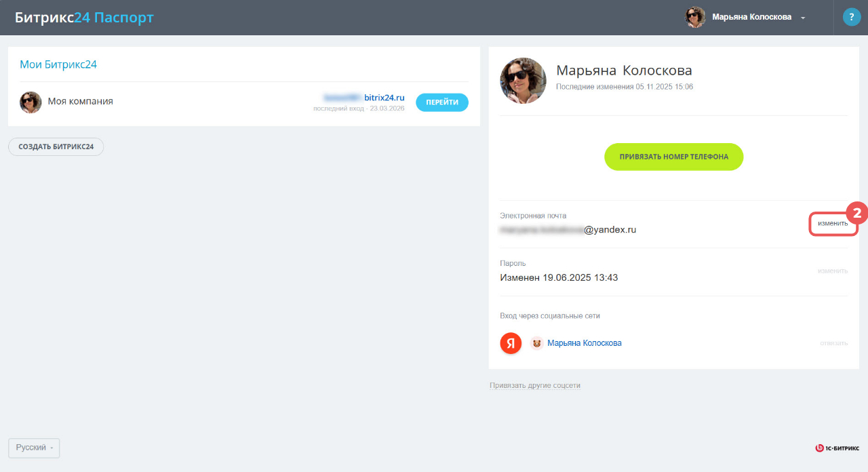Viewport: 868px width, 472px height.
Task: Click отвязать for the Yandex account
Action: 834,343
